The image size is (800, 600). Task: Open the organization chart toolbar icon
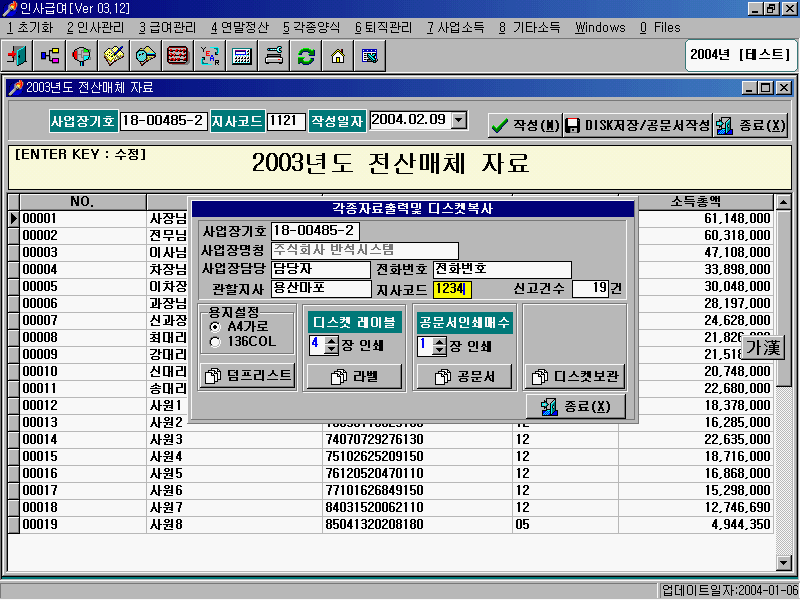coord(49,55)
